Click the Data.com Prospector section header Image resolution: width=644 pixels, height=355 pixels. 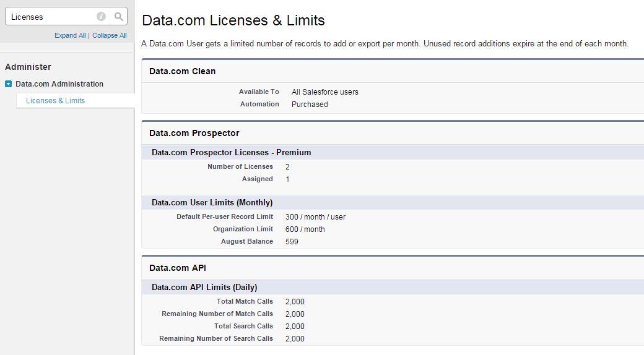194,133
